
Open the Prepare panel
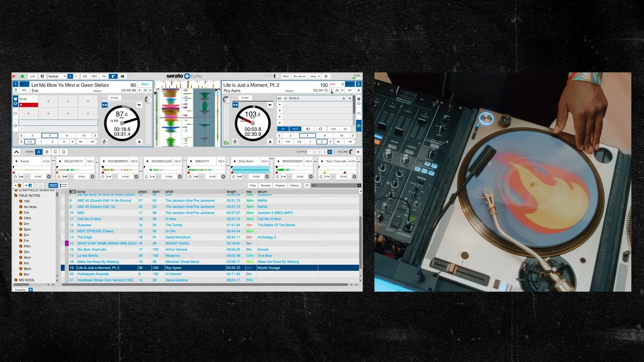280,185
